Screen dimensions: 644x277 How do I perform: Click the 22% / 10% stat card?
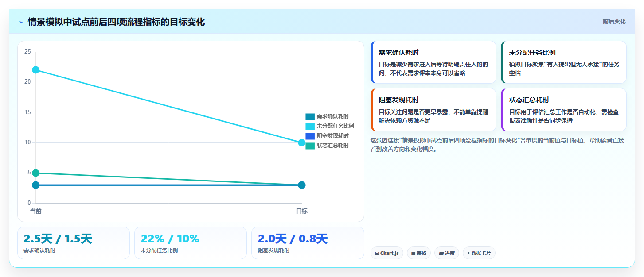point(191,243)
